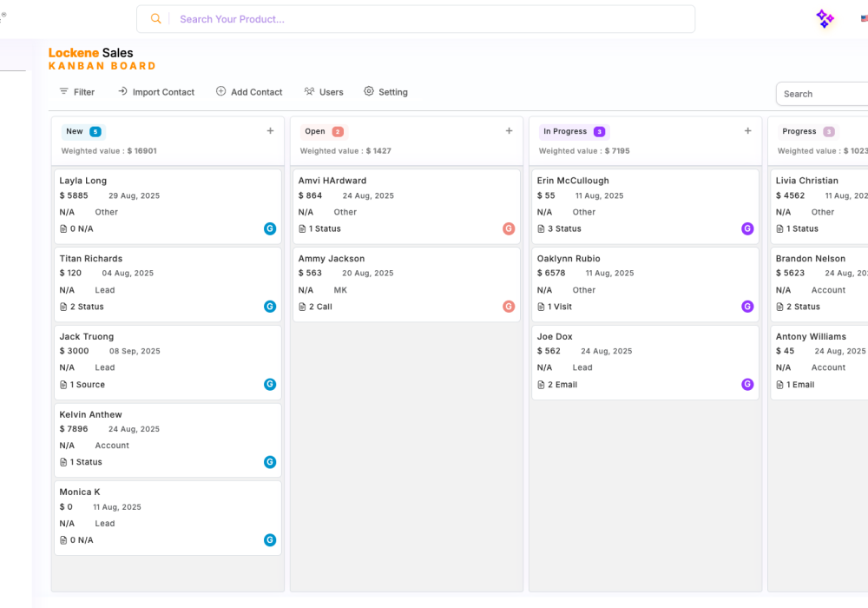Image resolution: width=868 pixels, height=608 pixels.
Task: Click Layla Long's G avatar
Action: [270, 228]
